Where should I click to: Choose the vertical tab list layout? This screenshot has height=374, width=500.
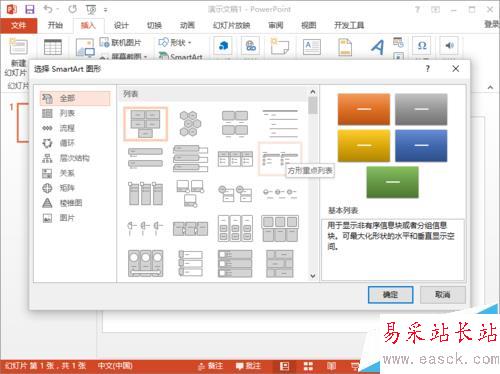190,264
